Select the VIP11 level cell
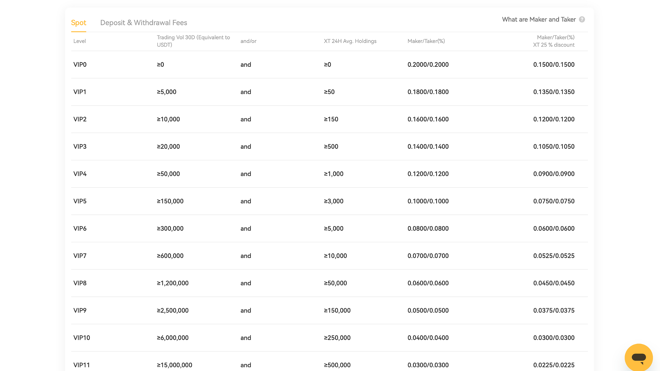The image size is (660, 371). point(82,365)
